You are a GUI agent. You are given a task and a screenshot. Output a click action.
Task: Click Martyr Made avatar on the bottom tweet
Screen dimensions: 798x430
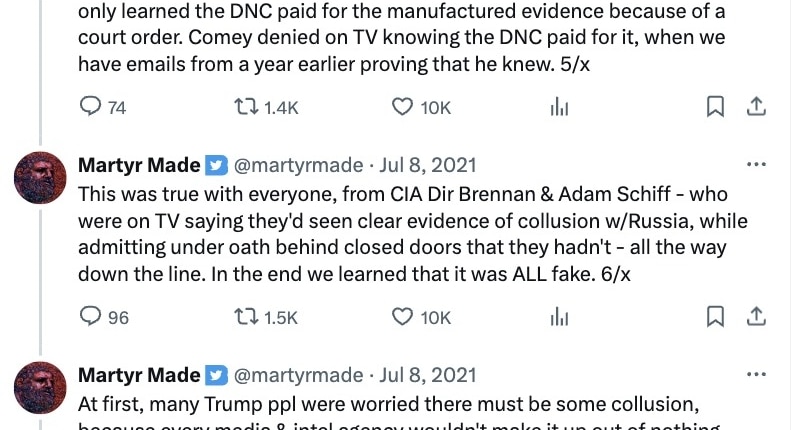(x=41, y=390)
